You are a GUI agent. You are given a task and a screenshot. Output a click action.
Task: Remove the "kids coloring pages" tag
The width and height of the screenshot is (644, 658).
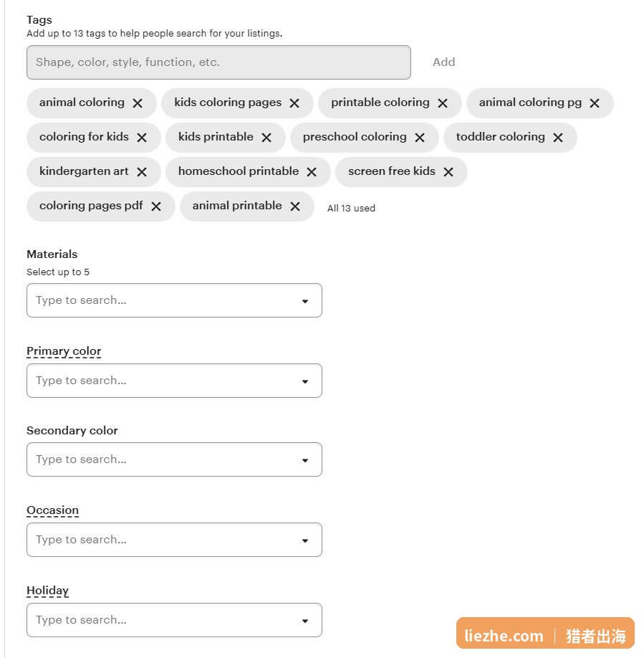click(294, 103)
